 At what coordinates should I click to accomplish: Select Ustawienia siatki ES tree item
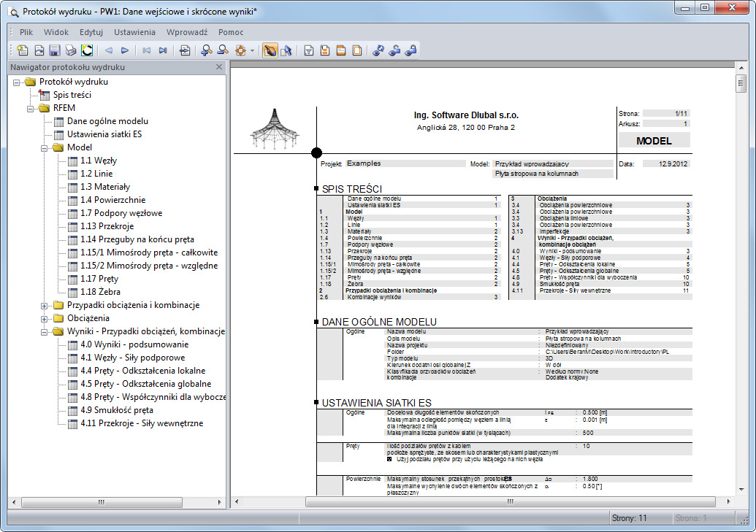pos(104,134)
